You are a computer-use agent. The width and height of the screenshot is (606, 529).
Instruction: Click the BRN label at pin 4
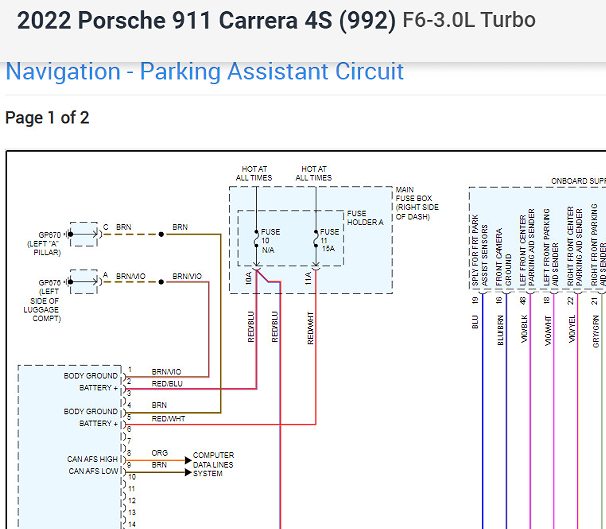pyautogui.click(x=159, y=405)
